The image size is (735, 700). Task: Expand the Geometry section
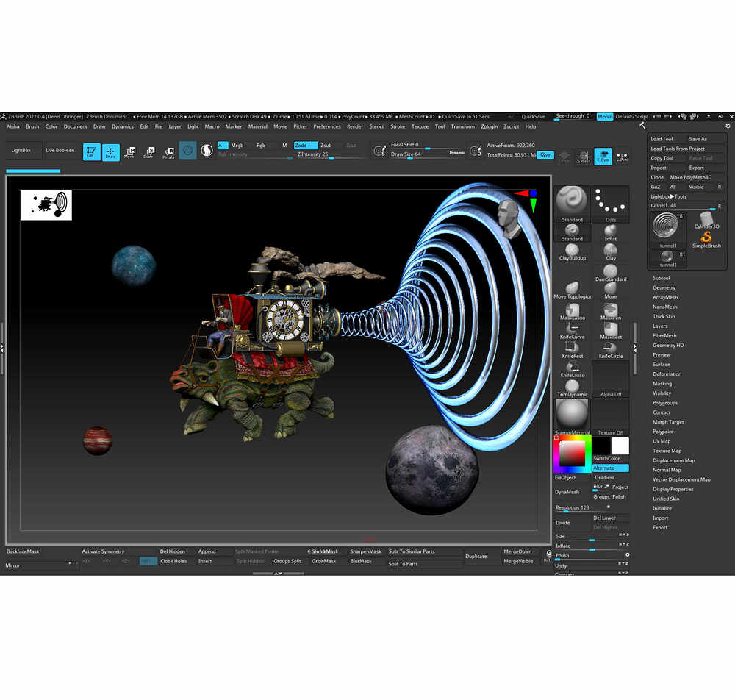point(664,288)
